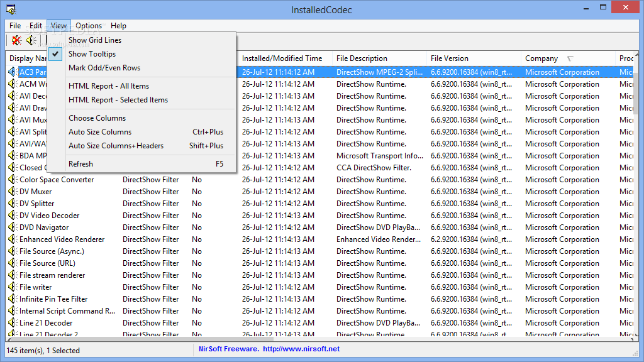This screenshot has width=644, height=362.
Task: Choose HTML Report - Selected Items
Action: click(x=142, y=100)
